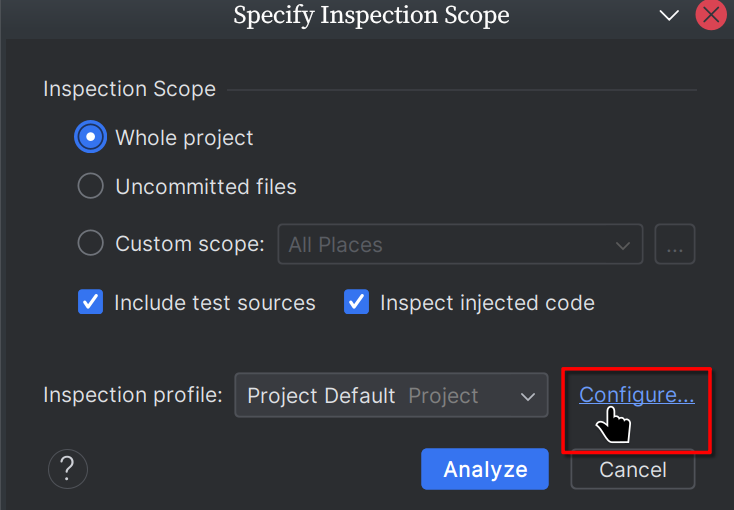Click the Cancel button

[x=633, y=469]
